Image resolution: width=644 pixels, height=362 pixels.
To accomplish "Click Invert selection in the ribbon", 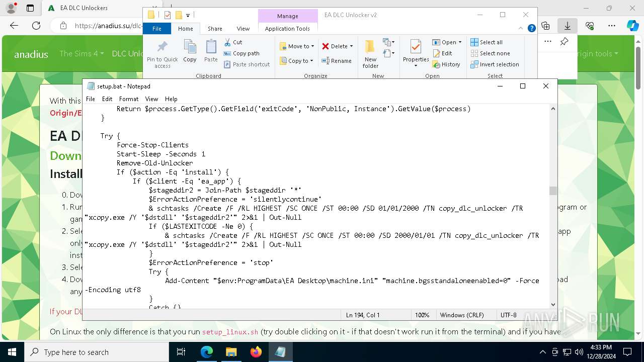I will point(495,64).
